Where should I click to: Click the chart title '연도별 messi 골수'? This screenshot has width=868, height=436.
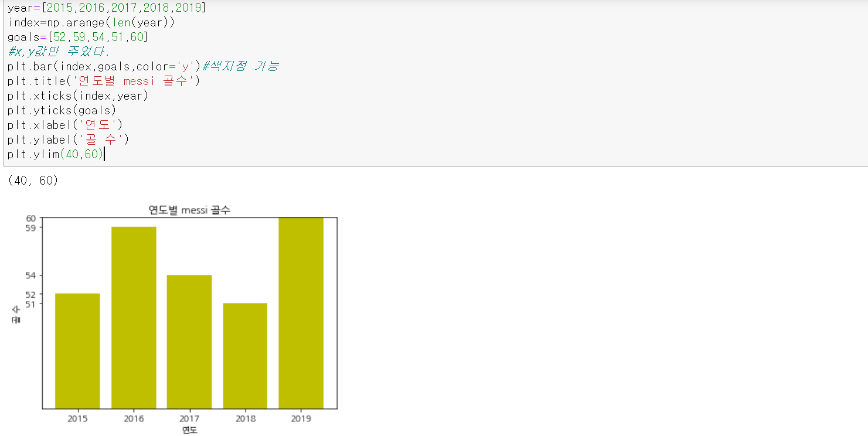[189, 210]
